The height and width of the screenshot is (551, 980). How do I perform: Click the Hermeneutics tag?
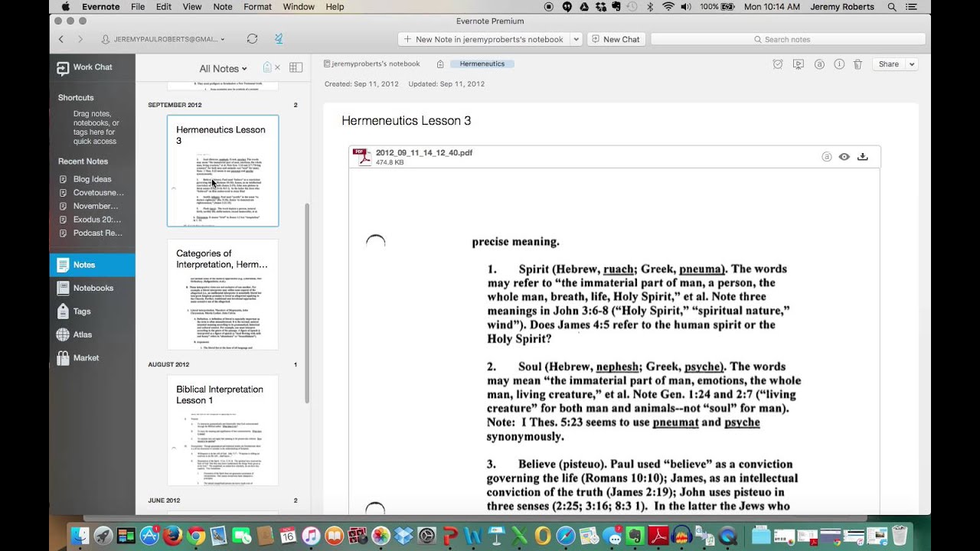[482, 64]
